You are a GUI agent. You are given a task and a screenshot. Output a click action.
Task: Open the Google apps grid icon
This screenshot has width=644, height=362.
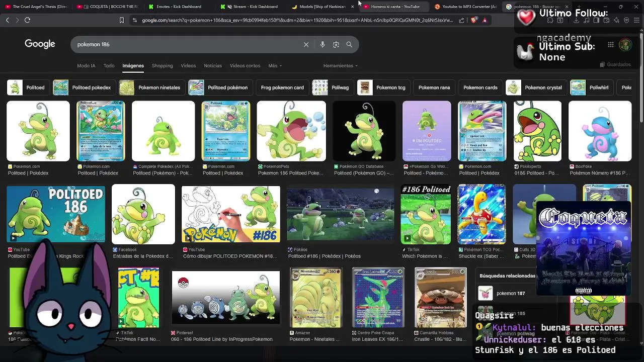[x=610, y=44]
